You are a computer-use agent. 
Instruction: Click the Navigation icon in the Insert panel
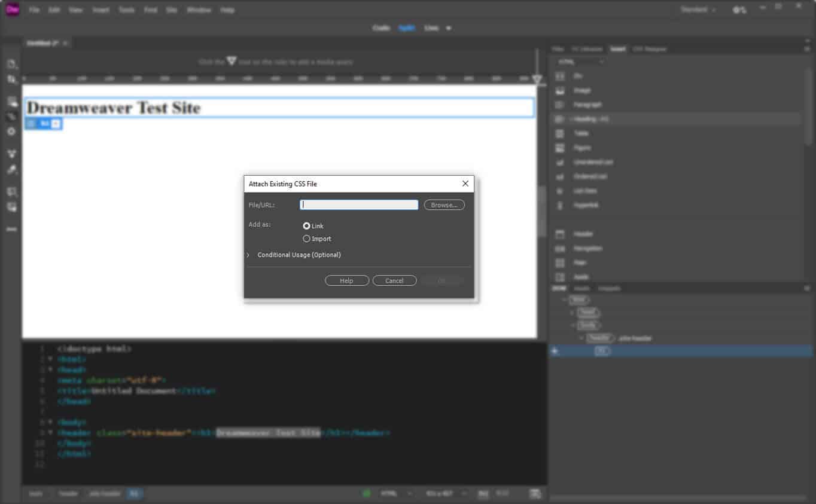pyautogui.click(x=560, y=248)
